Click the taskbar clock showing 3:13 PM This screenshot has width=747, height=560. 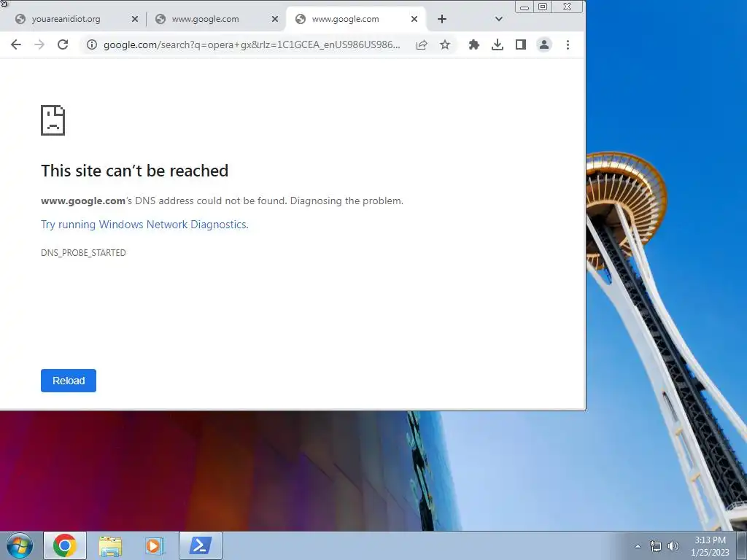pos(710,546)
